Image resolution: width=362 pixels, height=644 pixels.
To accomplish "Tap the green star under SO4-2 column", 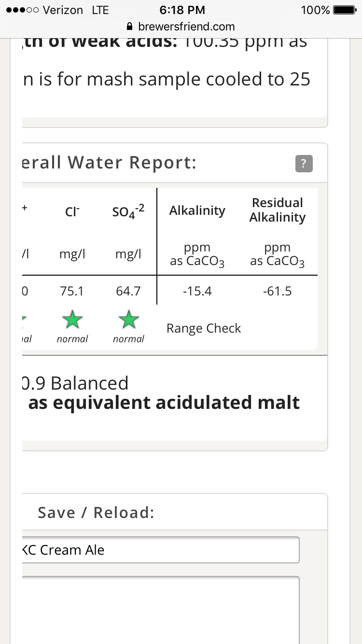I will (128, 319).
